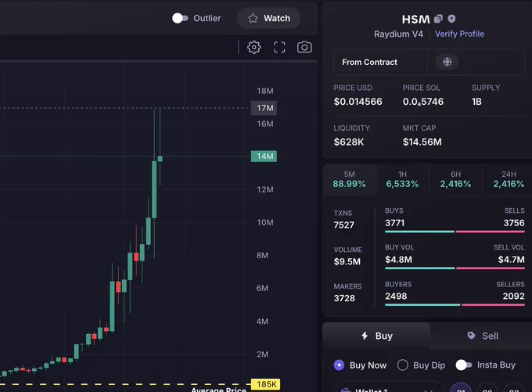
Task: Click the SELL VOL value $4.7M
Action: (x=511, y=260)
